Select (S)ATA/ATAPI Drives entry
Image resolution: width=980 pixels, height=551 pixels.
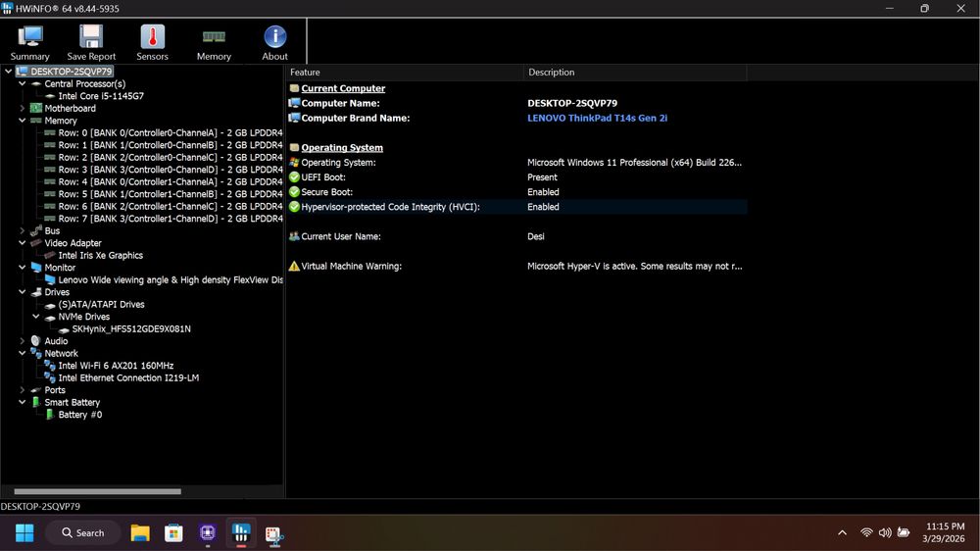pyautogui.click(x=101, y=305)
